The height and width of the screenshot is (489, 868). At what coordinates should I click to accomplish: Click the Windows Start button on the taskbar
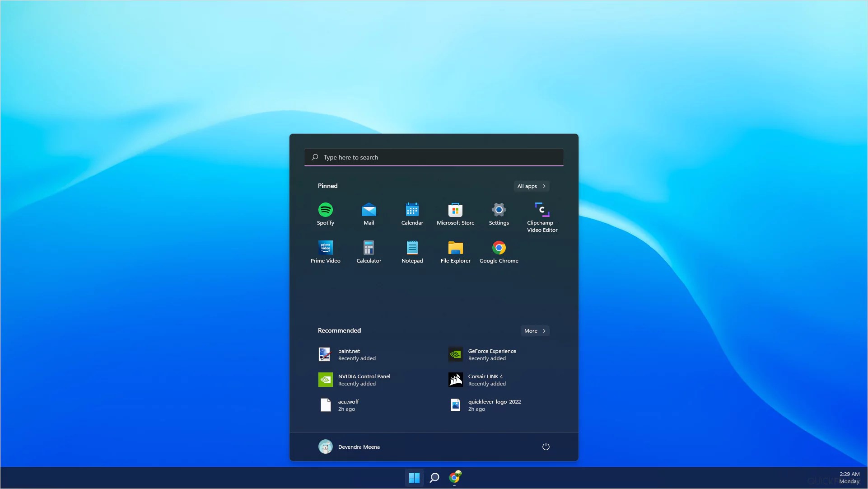tap(414, 477)
